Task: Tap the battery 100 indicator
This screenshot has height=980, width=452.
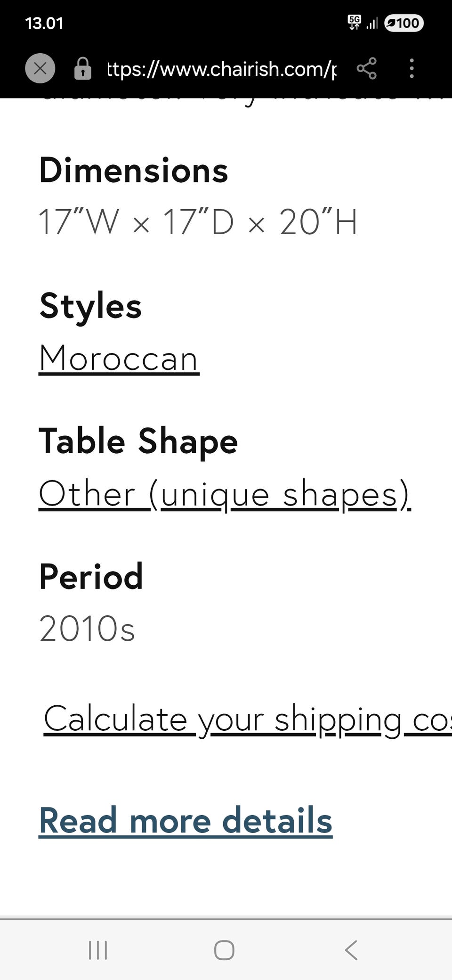Action: 404,23
